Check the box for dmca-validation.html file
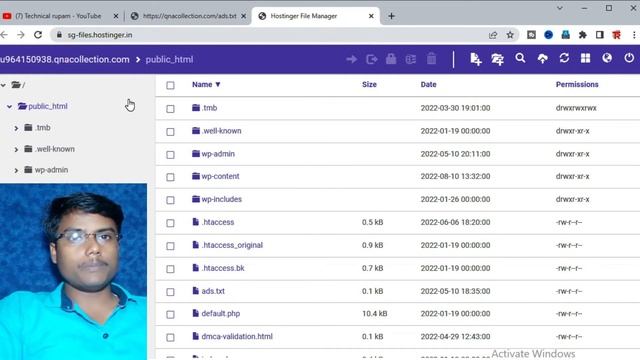 coord(170,337)
